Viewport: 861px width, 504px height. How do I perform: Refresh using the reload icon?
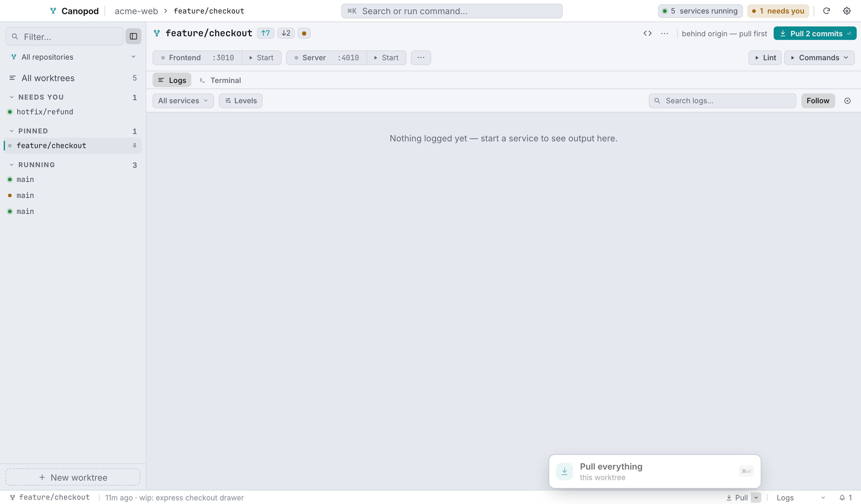point(826,11)
